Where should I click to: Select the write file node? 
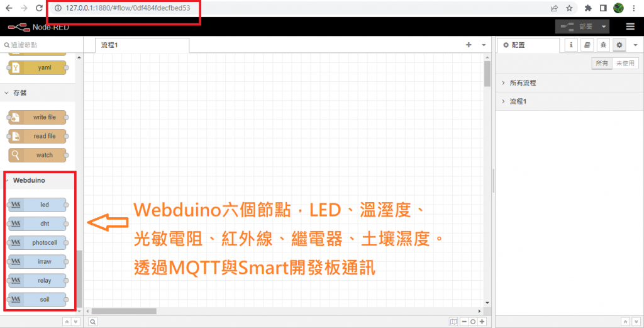pyautogui.click(x=37, y=117)
